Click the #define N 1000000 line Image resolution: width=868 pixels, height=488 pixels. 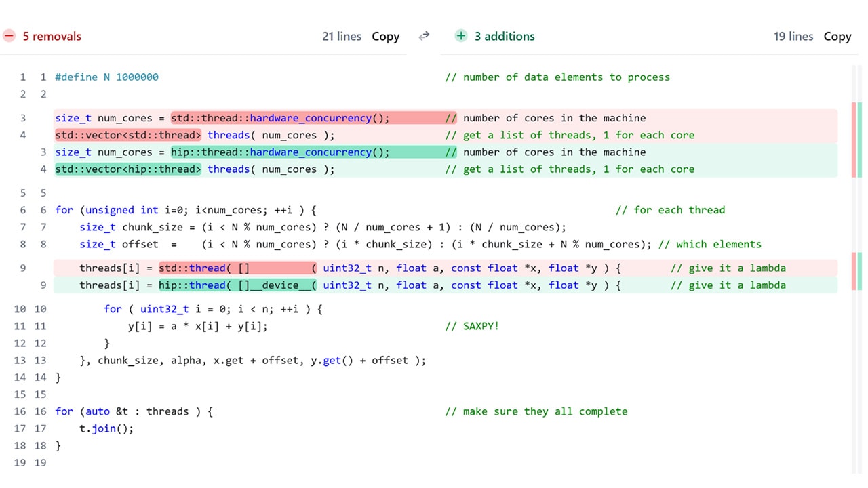106,77
